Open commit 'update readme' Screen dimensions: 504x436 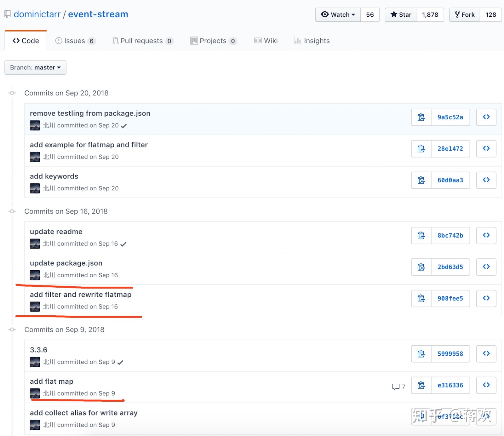pos(56,232)
